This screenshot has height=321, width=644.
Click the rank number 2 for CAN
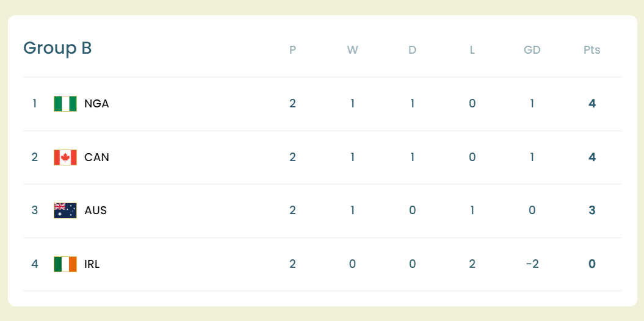[35, 157]
